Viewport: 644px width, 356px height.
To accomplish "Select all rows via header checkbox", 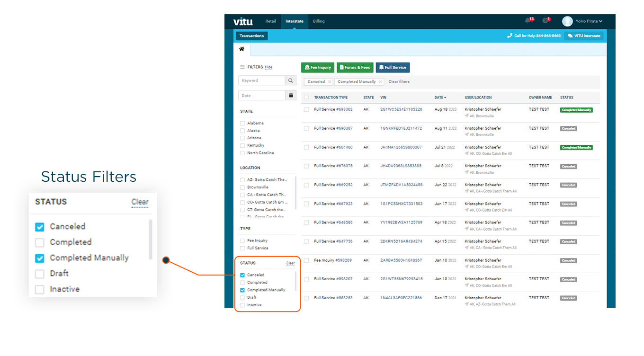I will 306,98.
